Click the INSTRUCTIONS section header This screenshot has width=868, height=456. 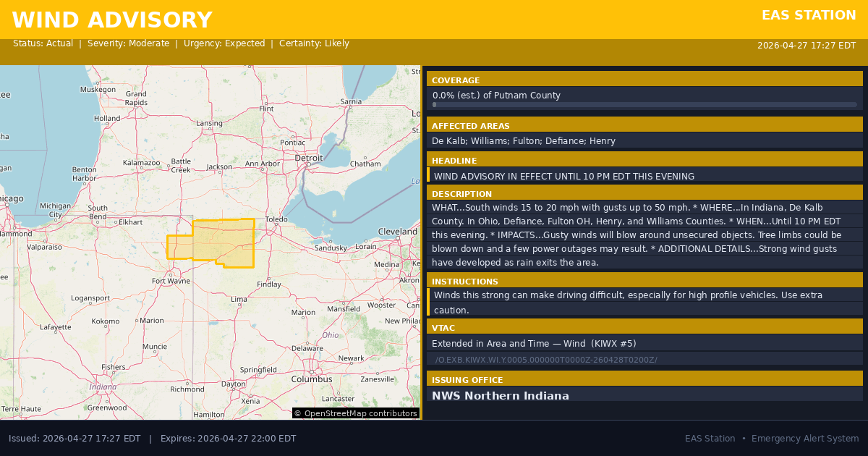pyautogui.click(x=464, y=282)
